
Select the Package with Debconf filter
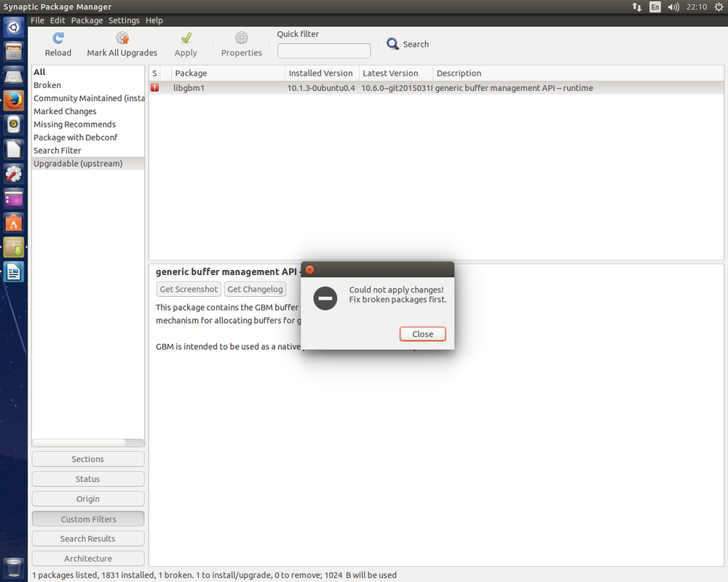(x=88, y=137)
